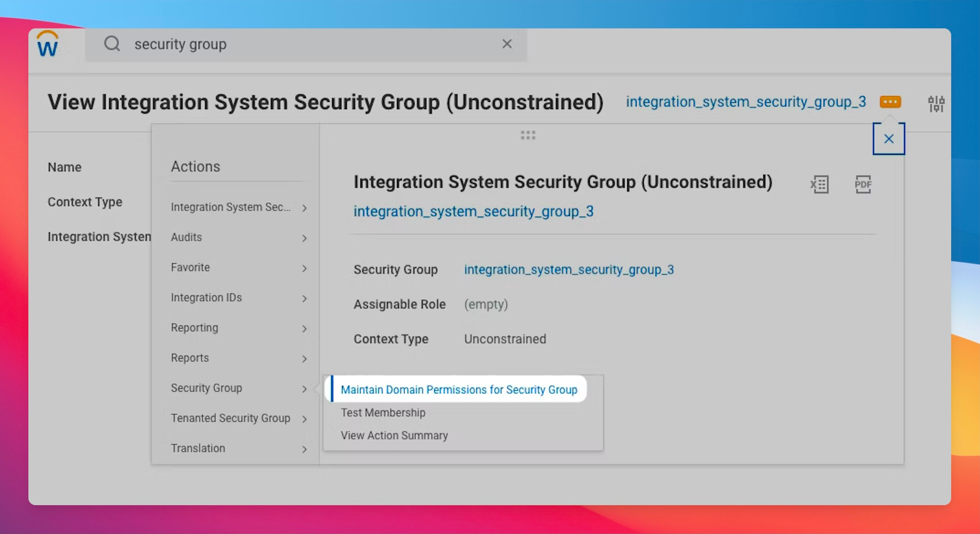Select Test Membership option
Viewport: 980px width, 534px height.
383,412
